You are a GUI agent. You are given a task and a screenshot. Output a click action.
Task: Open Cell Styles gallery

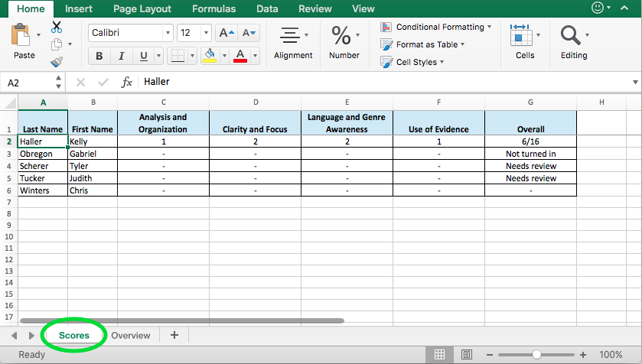click(412, 62)
